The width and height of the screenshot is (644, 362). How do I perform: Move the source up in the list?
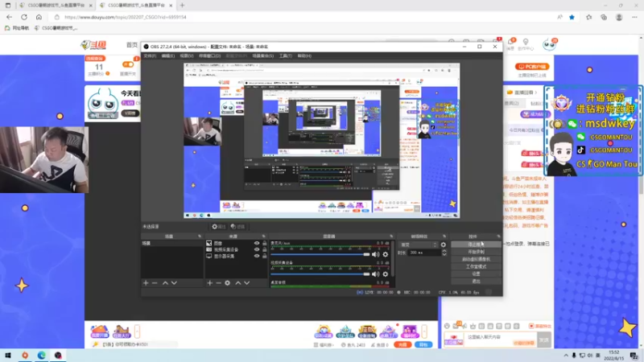click(x=237, y=283)
